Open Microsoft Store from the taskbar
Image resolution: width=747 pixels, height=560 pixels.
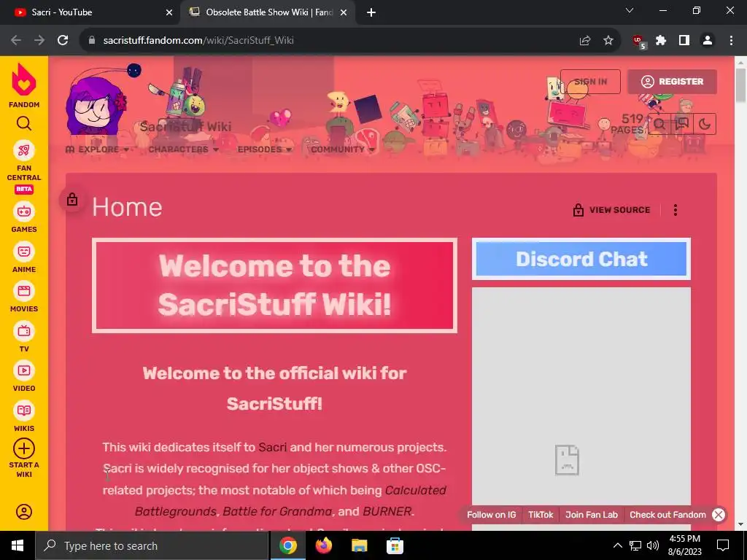395,545
